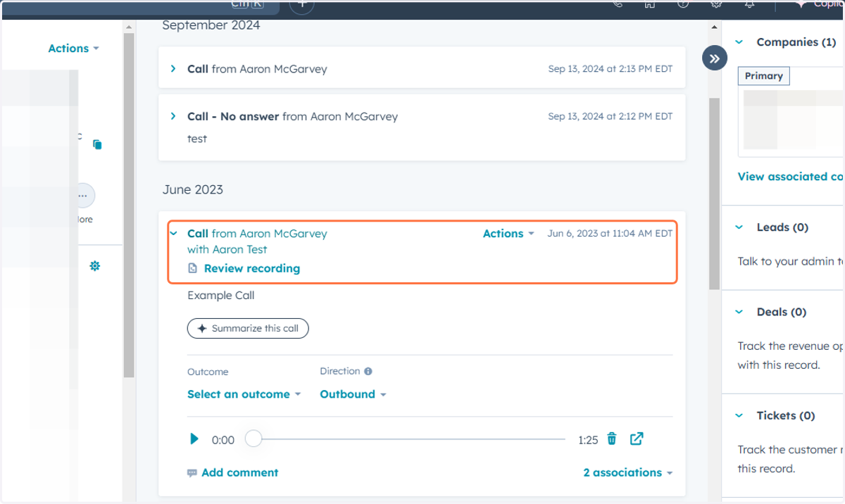Click the '0:00' elapsed time label

tap(223, 440)
